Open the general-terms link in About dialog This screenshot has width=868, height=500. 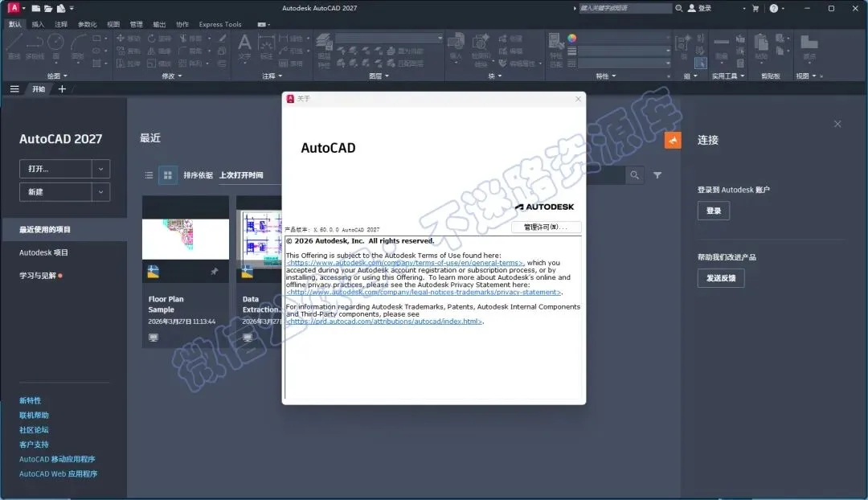(x=404, y=263)
